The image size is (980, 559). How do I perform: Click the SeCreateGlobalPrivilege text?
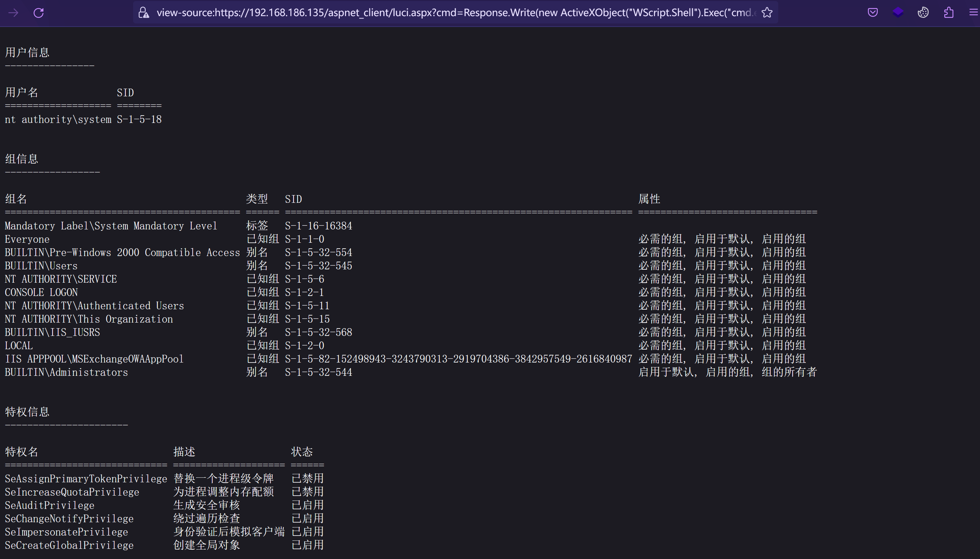(69, 546)
